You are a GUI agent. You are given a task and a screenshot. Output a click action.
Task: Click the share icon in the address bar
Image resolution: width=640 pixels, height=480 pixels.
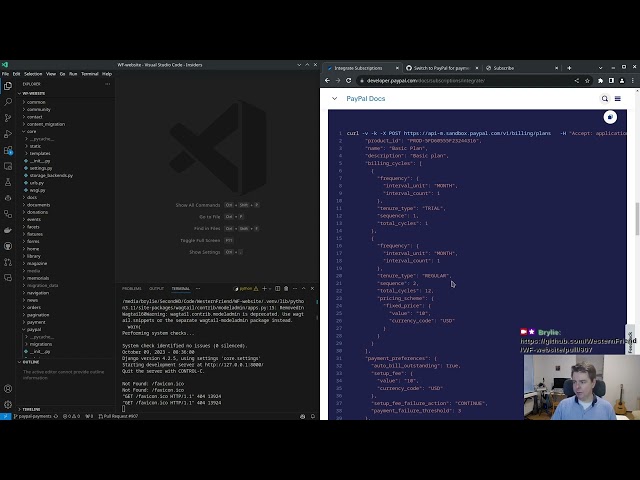(577, 81)
